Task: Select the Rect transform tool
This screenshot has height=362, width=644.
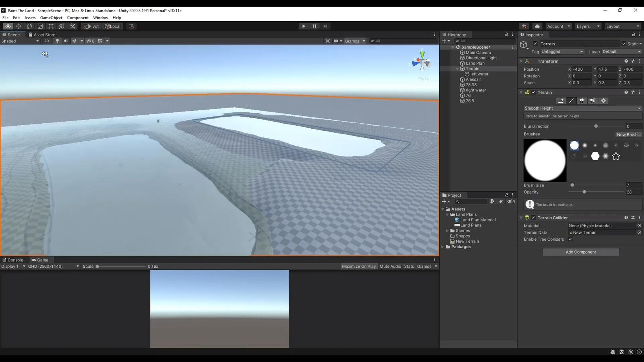Action: click(x=51, y=26)
